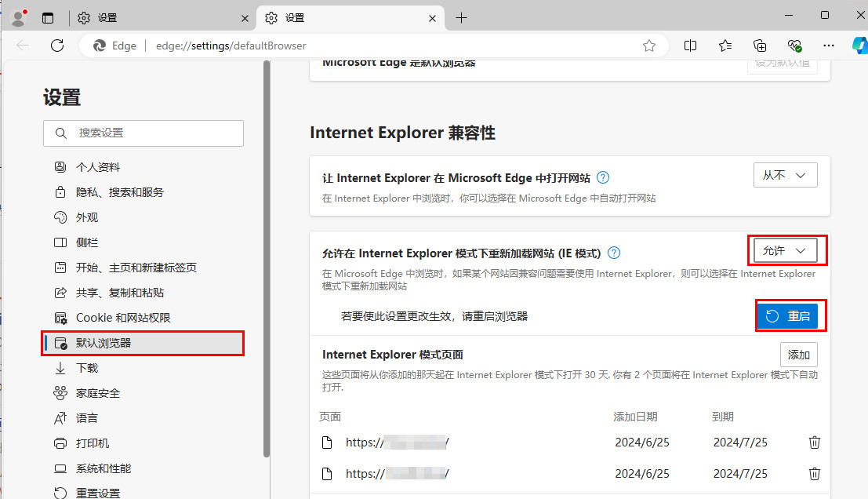
Task: Delete second IE mode page entry
Action: click(x=815, y=474)
